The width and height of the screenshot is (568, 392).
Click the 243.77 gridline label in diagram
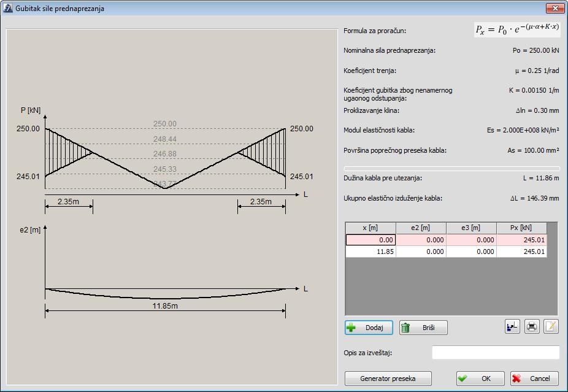[165, 184]
